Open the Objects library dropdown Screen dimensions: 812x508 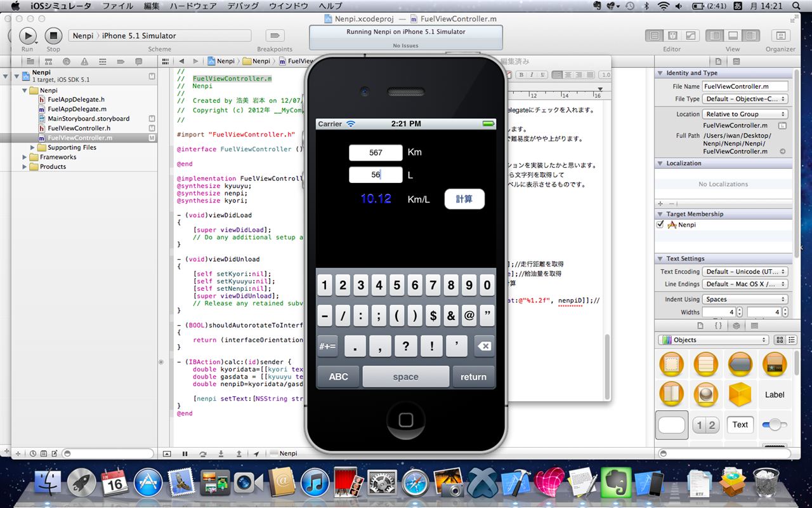click(714, 340)
